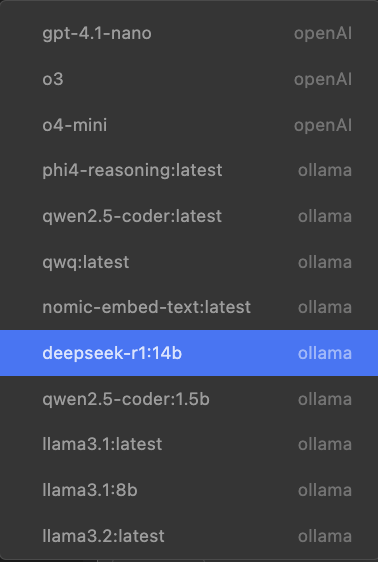Select llama3.2:latest model entry

point(189,536)
